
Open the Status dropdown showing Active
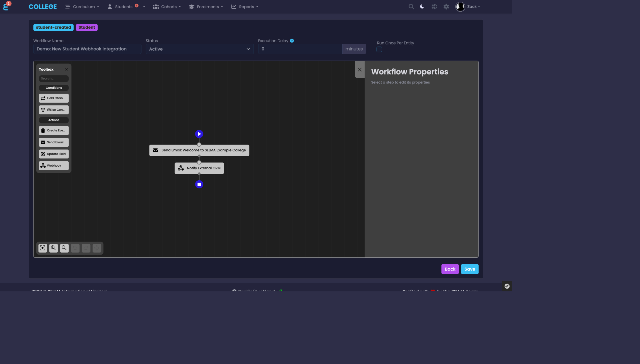[x=199, y=49]
